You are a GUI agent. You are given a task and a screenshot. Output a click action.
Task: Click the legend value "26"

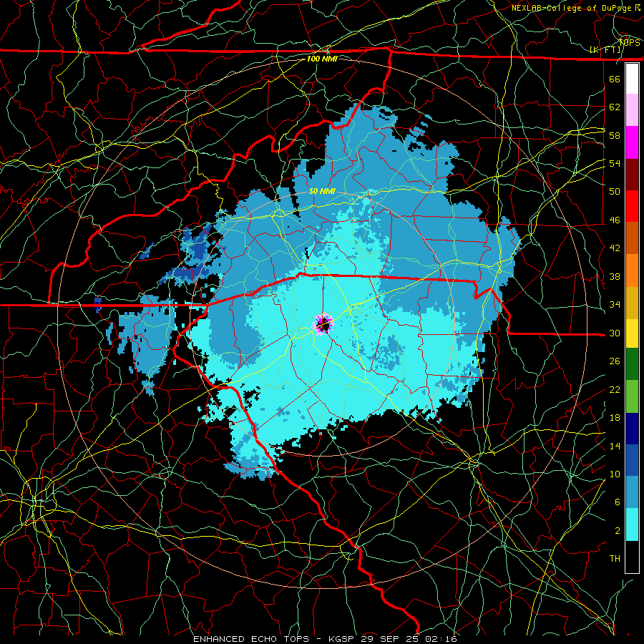point(615,361)
